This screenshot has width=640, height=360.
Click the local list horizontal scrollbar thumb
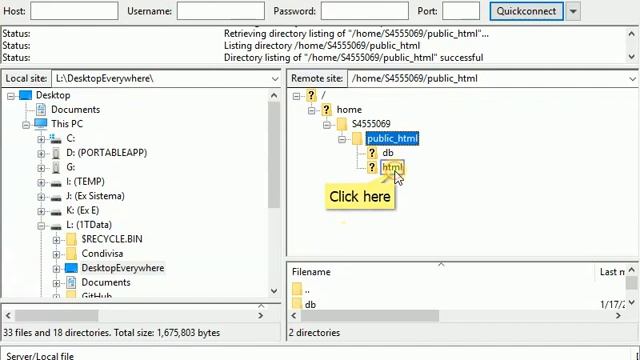coord(57,316)
